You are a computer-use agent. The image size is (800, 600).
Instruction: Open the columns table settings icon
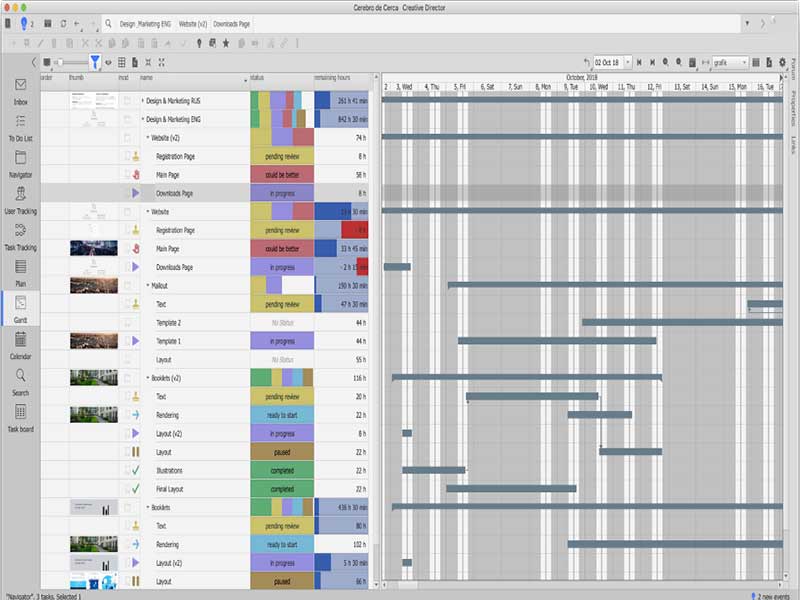[x=121, y=62]
